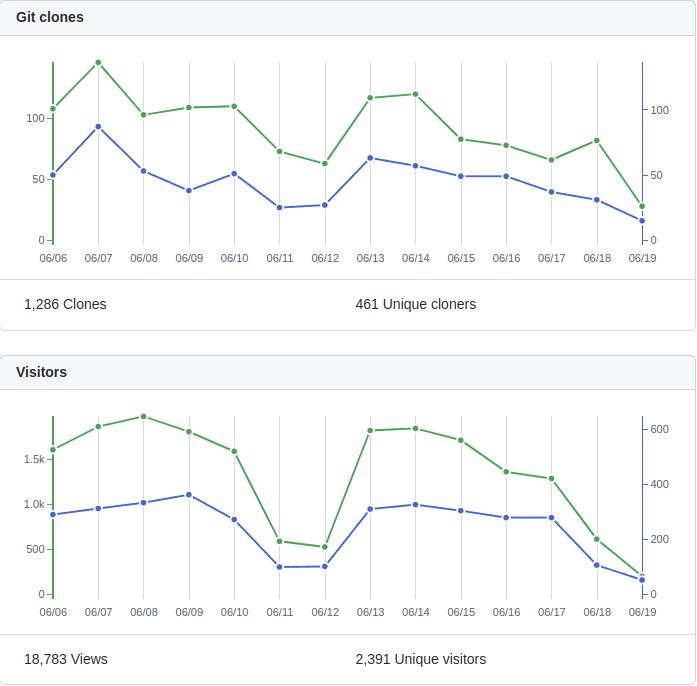
Task: Select the 18,783 Views total
Action: point(66,659)
